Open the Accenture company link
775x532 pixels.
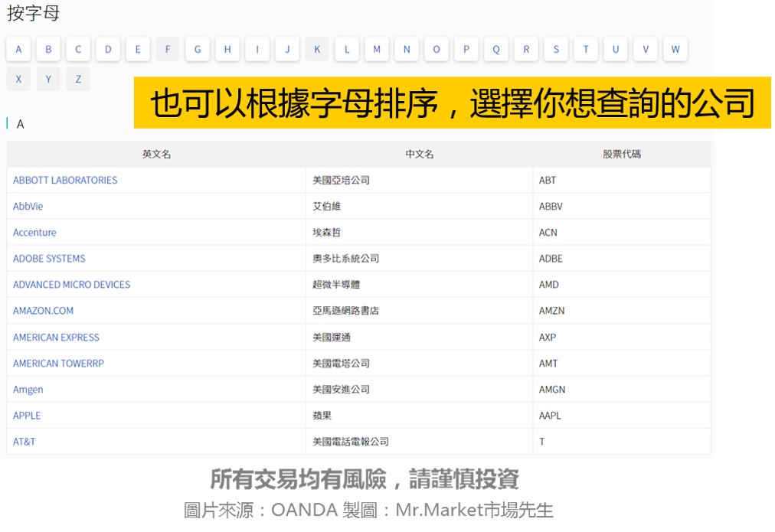(x=34, y=233)
